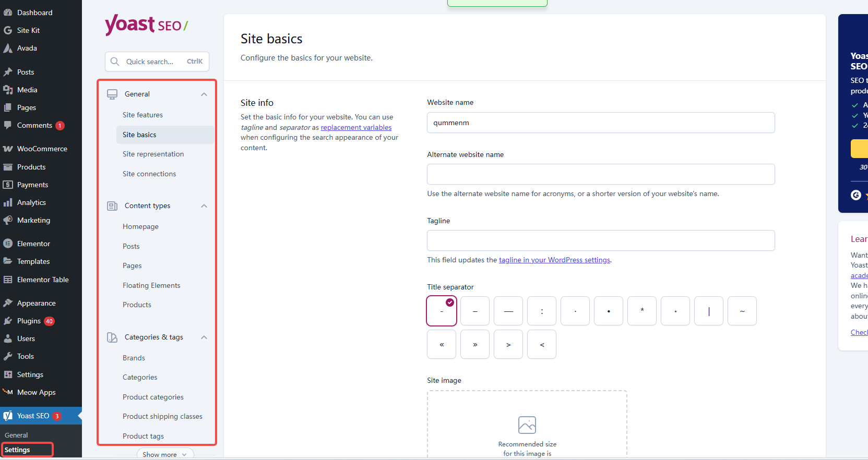Open the tagline in your WordPress settings link
868x460 pixels.
click(x=554, y=260)
